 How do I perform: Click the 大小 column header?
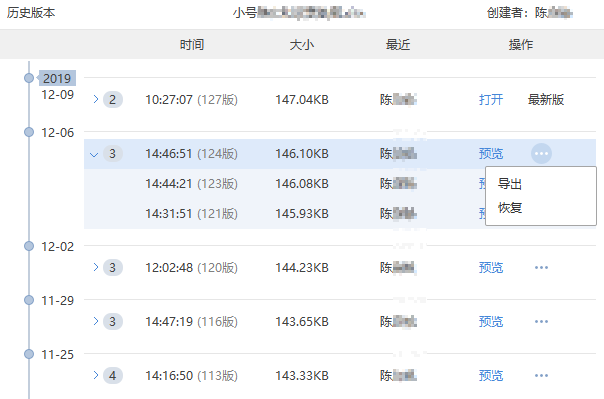pyautogui.click(x=302, y=45)
